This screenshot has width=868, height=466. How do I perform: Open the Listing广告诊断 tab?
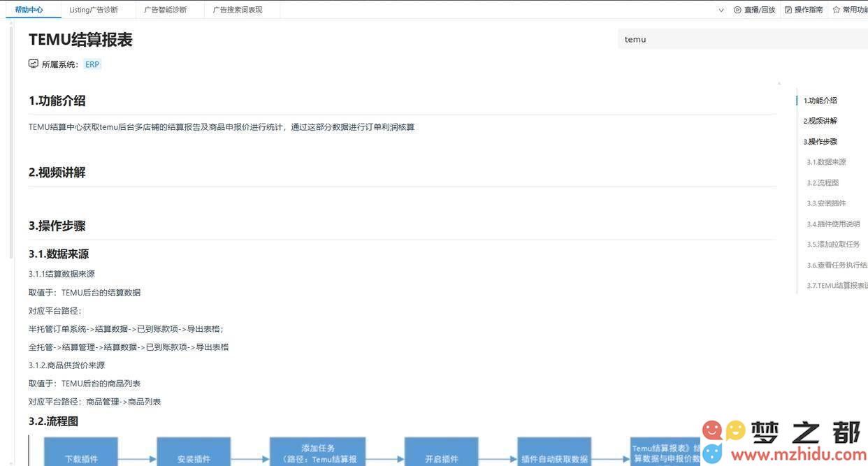[x=94, y=10]
